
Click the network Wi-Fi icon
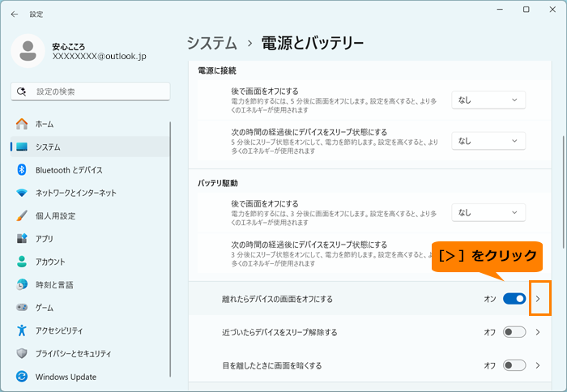pyautogui.click(x=22, y=193)
